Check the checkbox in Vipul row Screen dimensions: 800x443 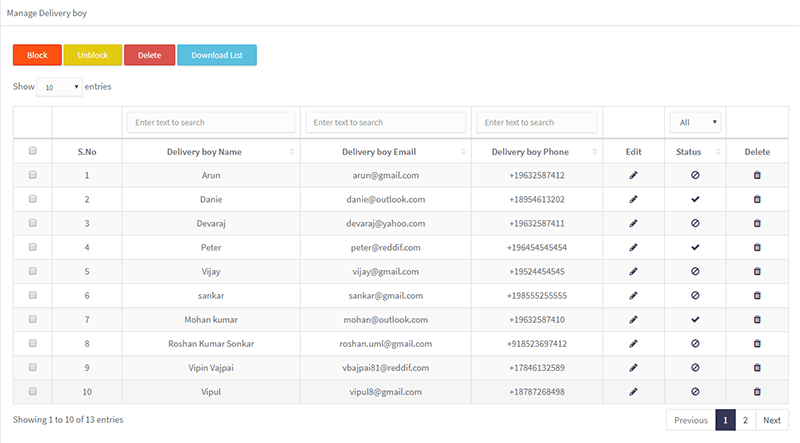(33, 391)
